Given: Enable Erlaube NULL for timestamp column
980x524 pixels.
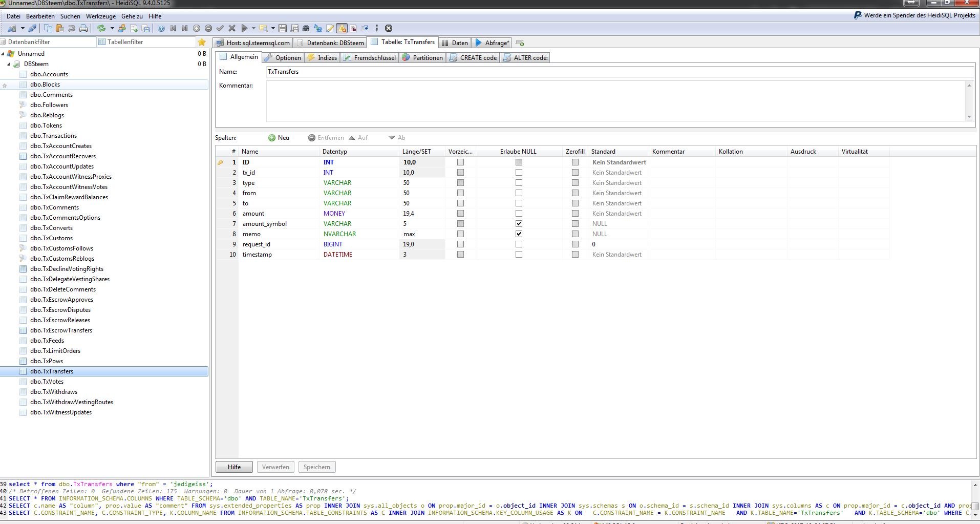Looking at the screenshot, I should point(519,255).
